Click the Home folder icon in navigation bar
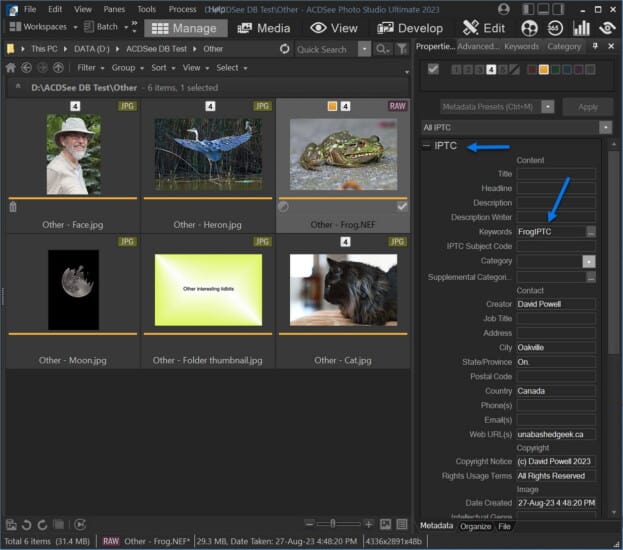 pos(11,68)
